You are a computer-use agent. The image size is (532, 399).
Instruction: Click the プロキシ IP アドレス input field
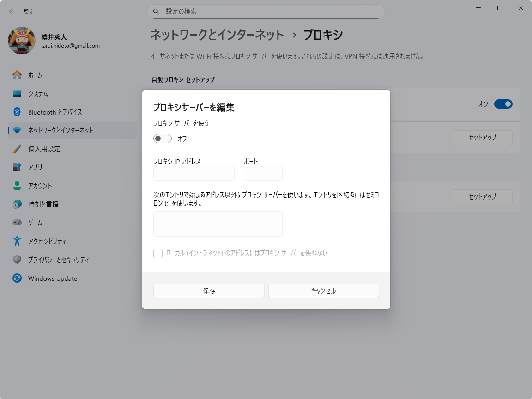click(x=193, y=173)
